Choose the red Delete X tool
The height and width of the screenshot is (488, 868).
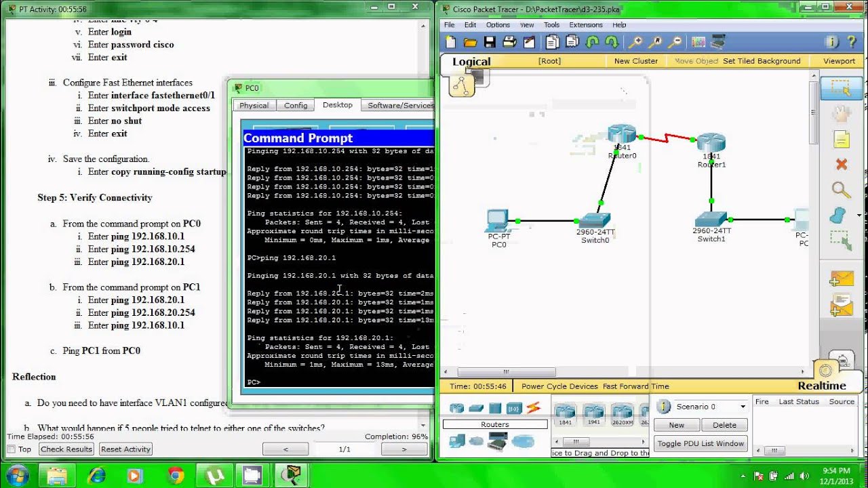842,165
